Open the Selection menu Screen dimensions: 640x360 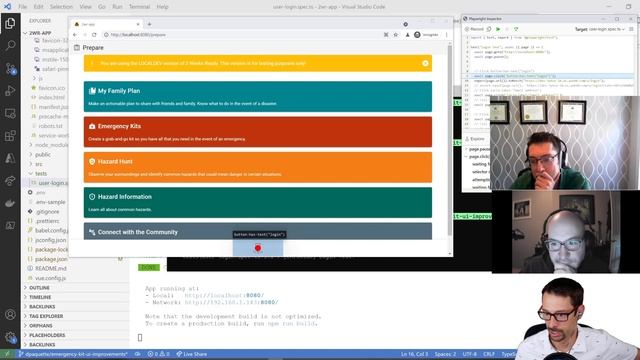click(61, 7)
